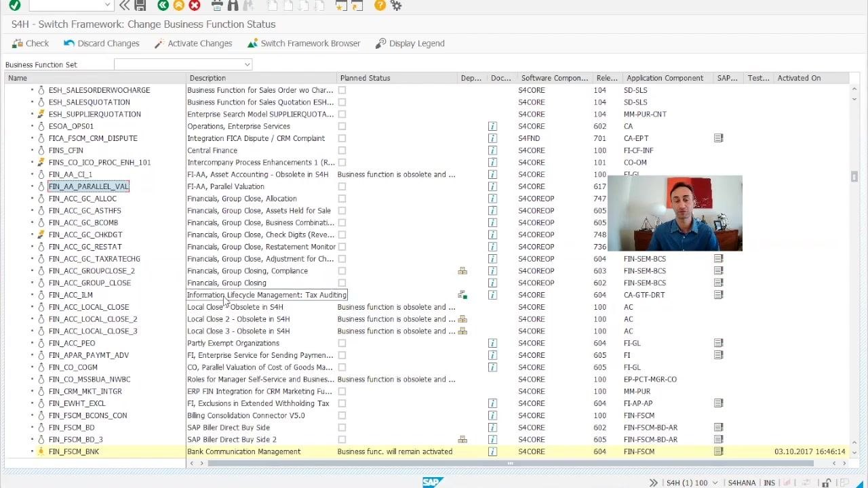Screen dimensions: 868x488
Task: Click SAP note icon for FIN_EWHT_EXCL row
Action: (718, 403)
